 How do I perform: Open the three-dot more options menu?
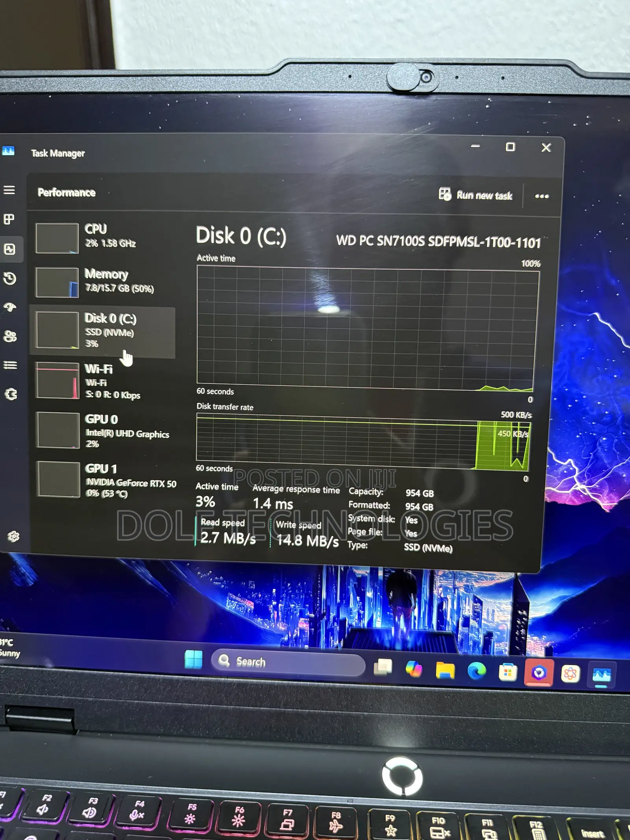pos(542,196)
